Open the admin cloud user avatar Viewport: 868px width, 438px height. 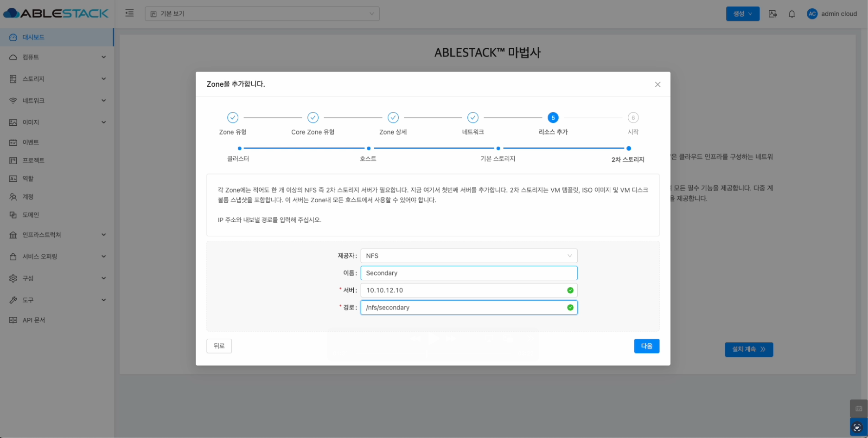tap(812, 14)
